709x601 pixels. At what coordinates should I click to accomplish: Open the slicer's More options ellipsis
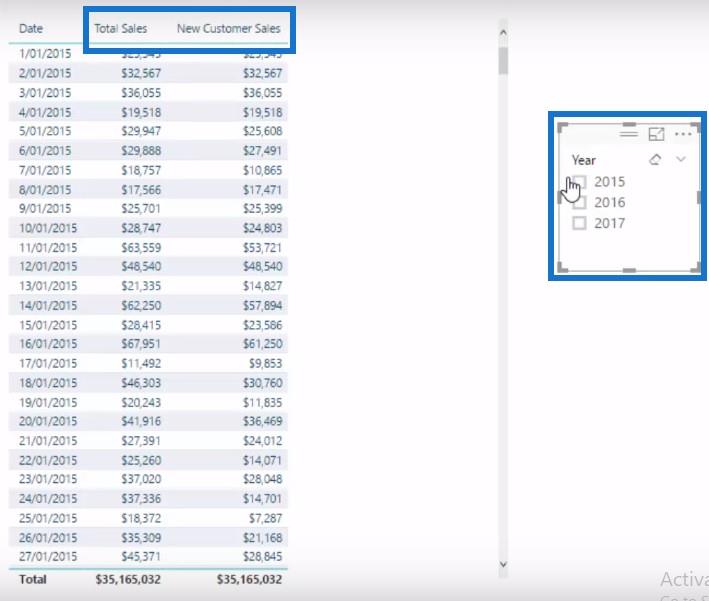(x=683, y=134)
